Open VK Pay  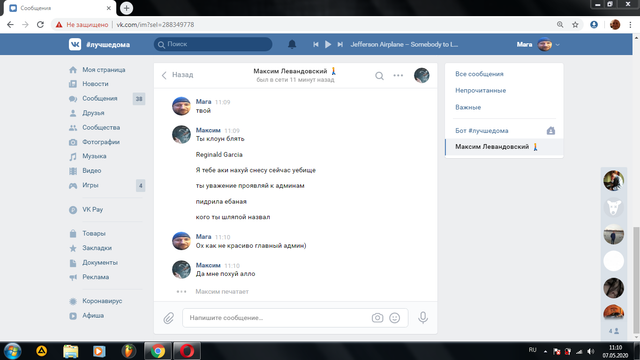92,210
